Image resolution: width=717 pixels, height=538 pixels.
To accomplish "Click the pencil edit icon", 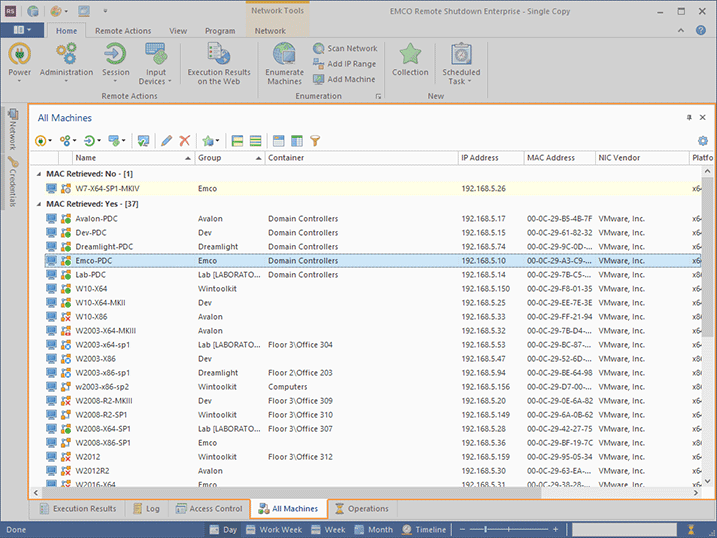I will click(166, 141).
